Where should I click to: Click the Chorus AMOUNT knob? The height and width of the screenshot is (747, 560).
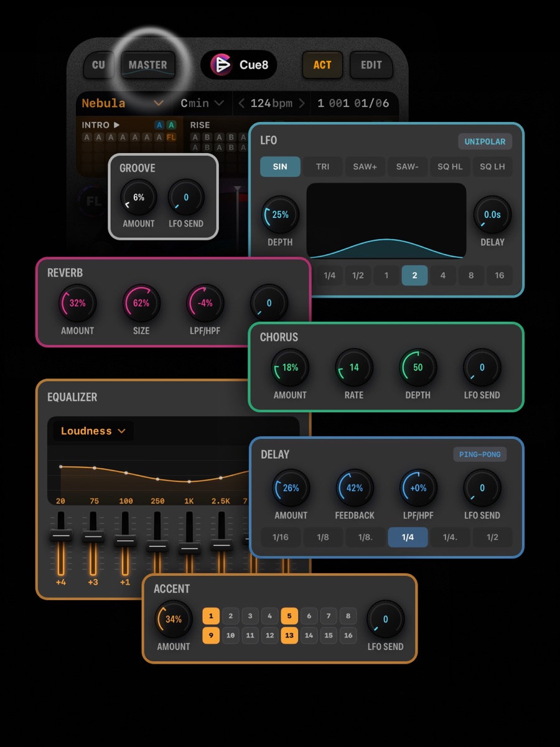point(290,368)
